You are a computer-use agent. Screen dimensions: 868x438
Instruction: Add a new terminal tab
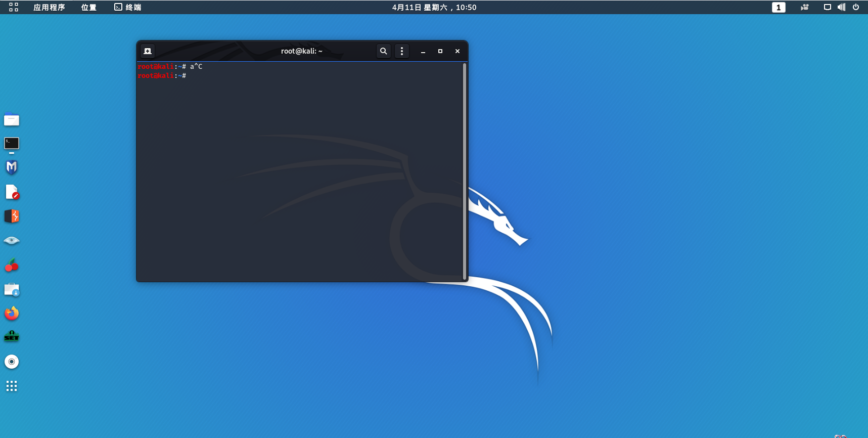(148, 51)
